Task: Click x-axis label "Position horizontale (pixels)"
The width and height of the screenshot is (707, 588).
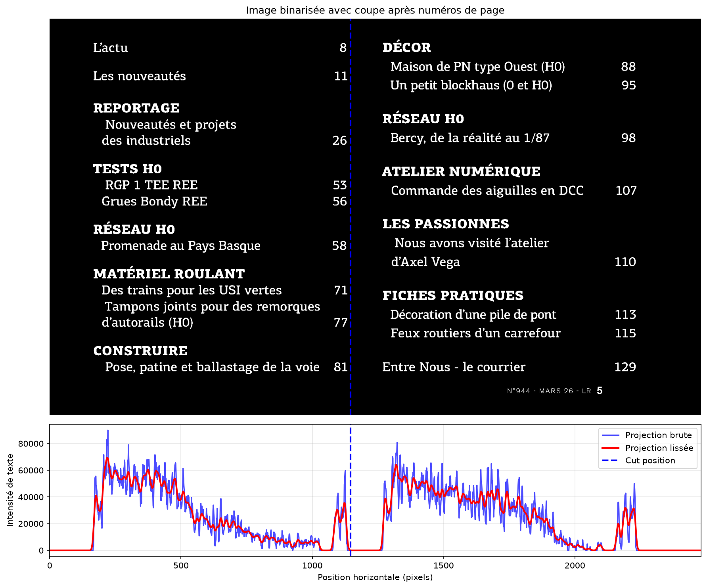Action: coord(375,577)
